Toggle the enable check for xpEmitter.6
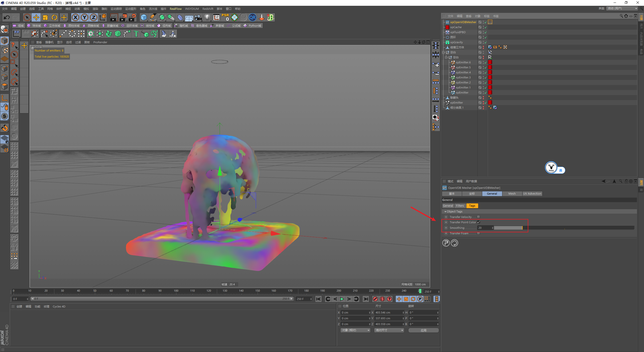This screenshot has width=644, height=352. [x=486, y=62]
